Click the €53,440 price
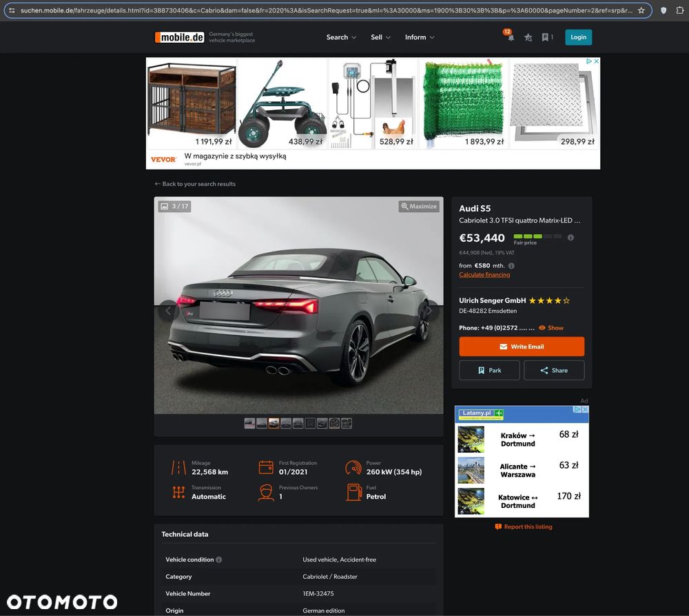Image resolution: width=689 pixels, height=616 pixels. [x=482, y=238]
